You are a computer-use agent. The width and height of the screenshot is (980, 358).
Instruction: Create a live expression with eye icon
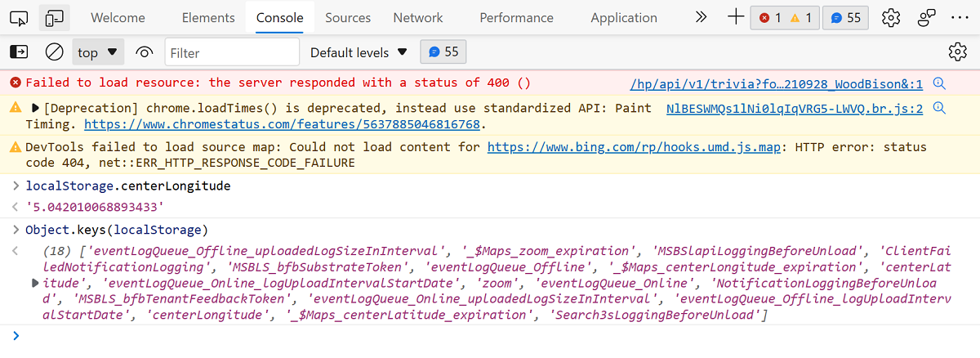tap(145, 52)
